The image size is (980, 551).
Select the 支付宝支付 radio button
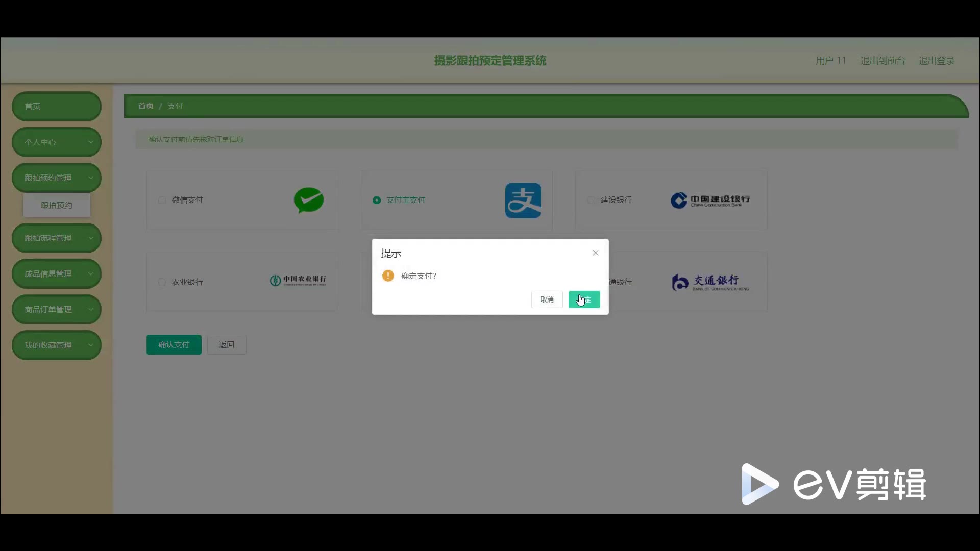coord(377,200)
